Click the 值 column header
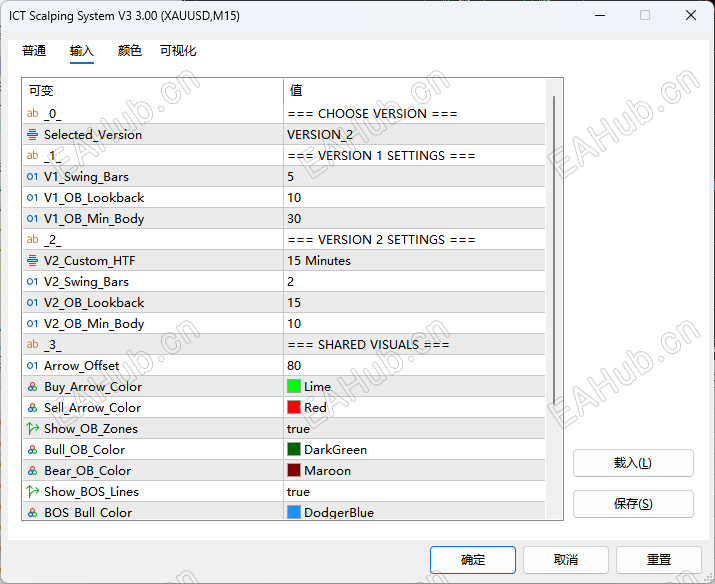 (414, 90)
